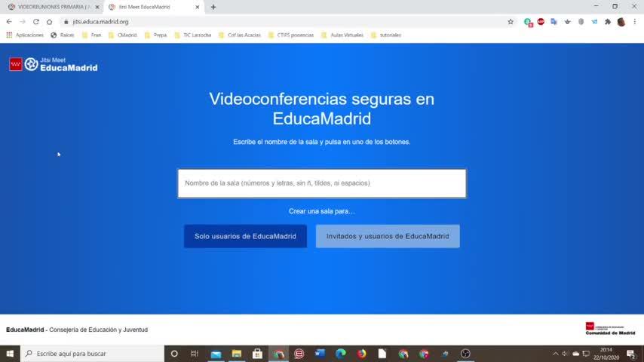This screenshot has height=362, width=644.
Task: Open a new browser tab with plus
Action: click(x=213, y=7)
